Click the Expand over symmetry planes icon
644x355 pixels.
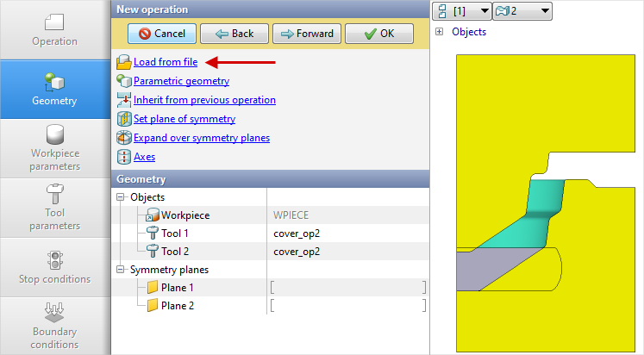click(x=123, y=138)
